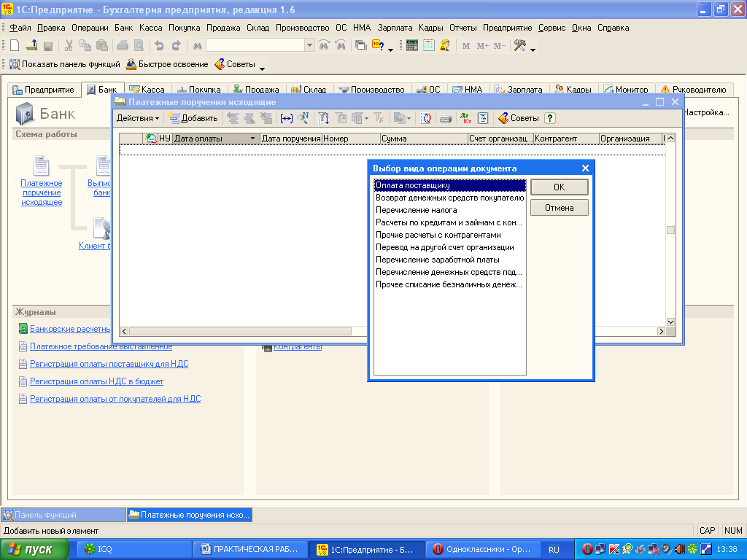
Task: Click the search by number icon
Action: (x=303, y=118)
